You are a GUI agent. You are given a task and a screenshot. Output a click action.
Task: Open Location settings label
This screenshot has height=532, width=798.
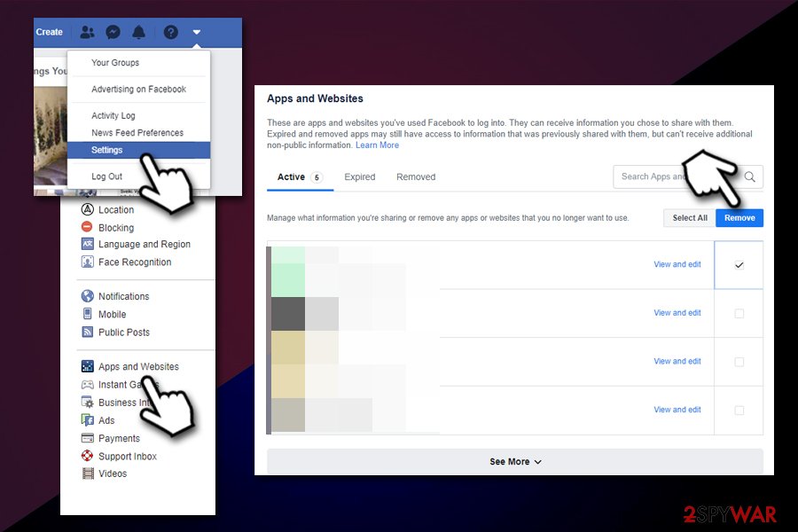pyautogui.click(x=116, y=210)
